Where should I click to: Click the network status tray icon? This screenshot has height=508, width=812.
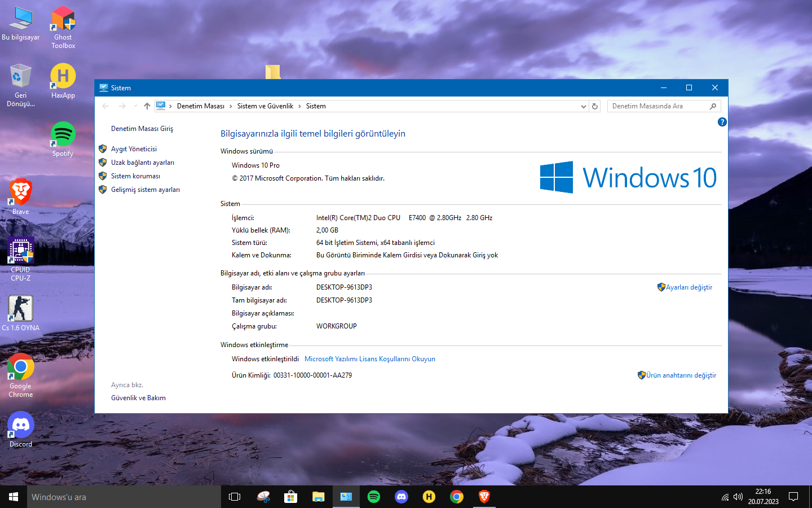(725, 497)
